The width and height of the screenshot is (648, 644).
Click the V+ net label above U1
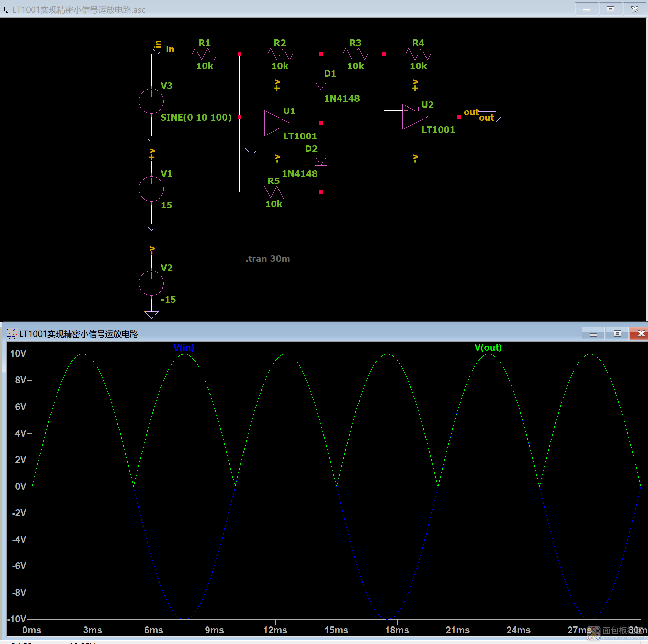pos(277,85)
